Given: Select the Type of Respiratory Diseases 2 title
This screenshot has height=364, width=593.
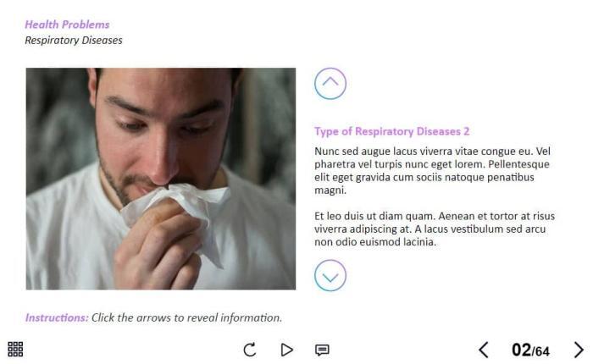Looking at the screenshot, I should [391, 131].
